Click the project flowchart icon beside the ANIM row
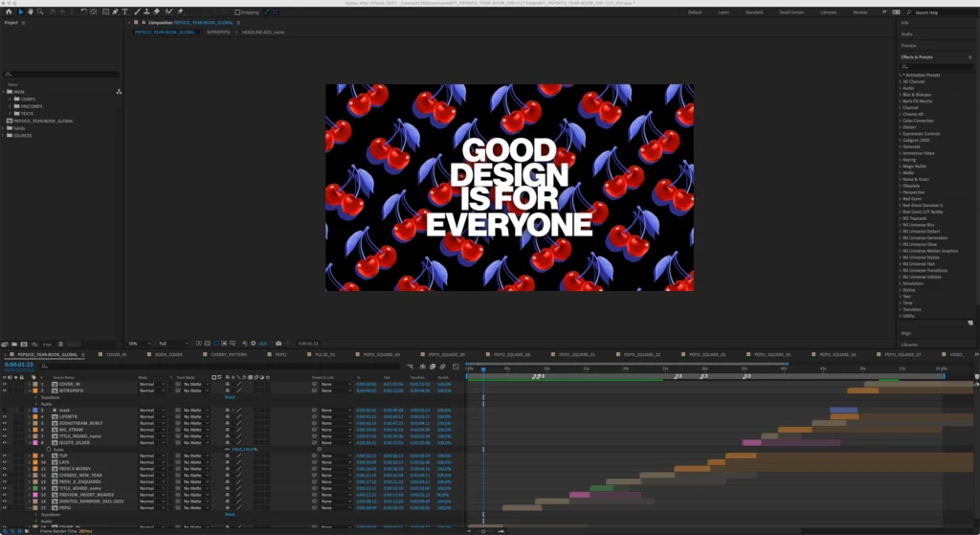980x535 pixels. [x=119, y=92]
